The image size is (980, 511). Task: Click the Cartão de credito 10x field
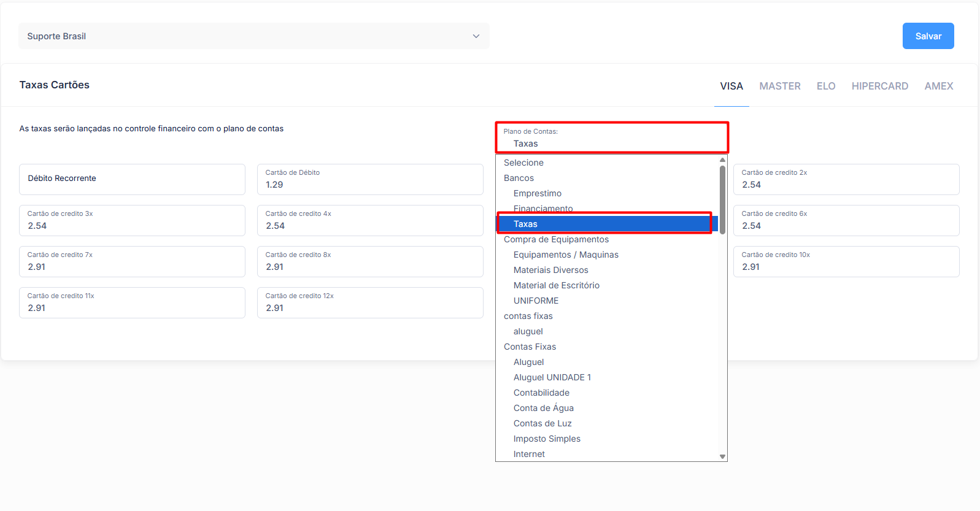pyautogui.click(x=846, y=261)
